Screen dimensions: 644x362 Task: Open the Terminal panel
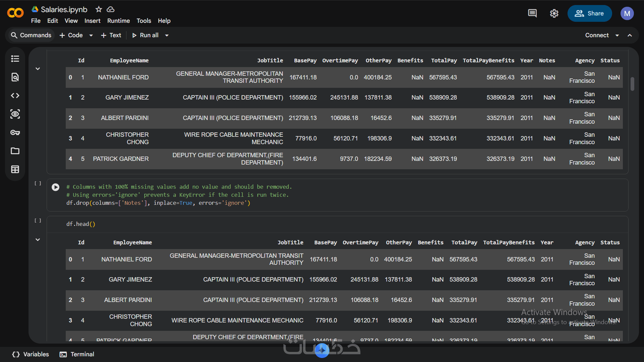[x=77, y=354]
